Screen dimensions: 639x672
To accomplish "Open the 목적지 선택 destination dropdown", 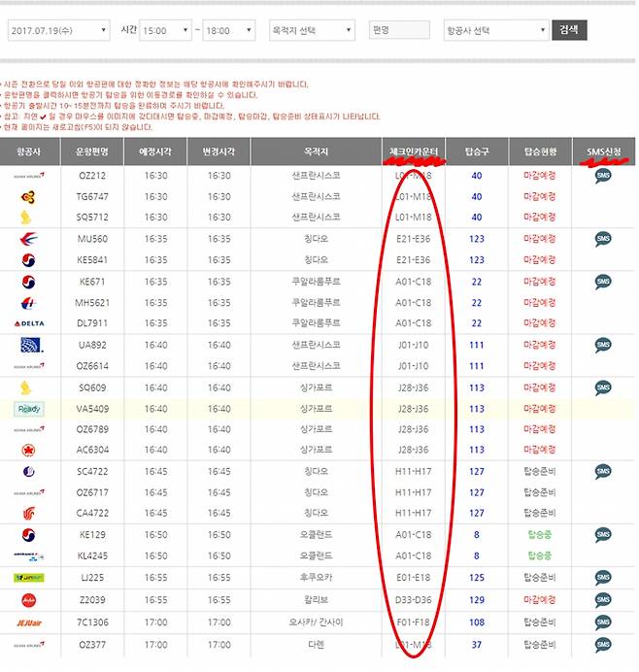I will click(311, 31).
